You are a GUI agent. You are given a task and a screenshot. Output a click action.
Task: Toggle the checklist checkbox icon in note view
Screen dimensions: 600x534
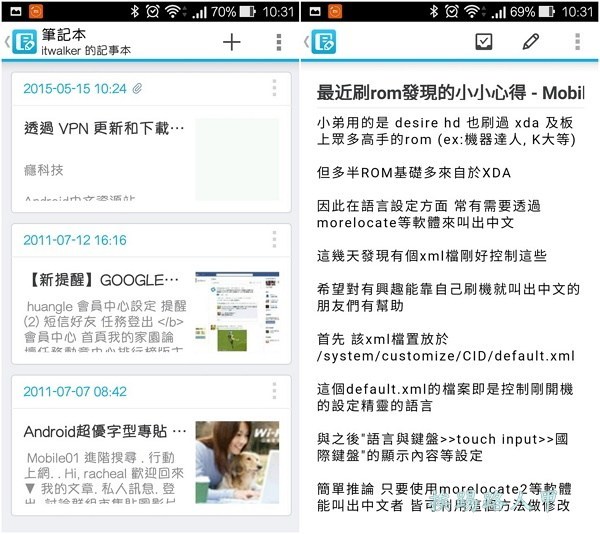tap(484, 42)
